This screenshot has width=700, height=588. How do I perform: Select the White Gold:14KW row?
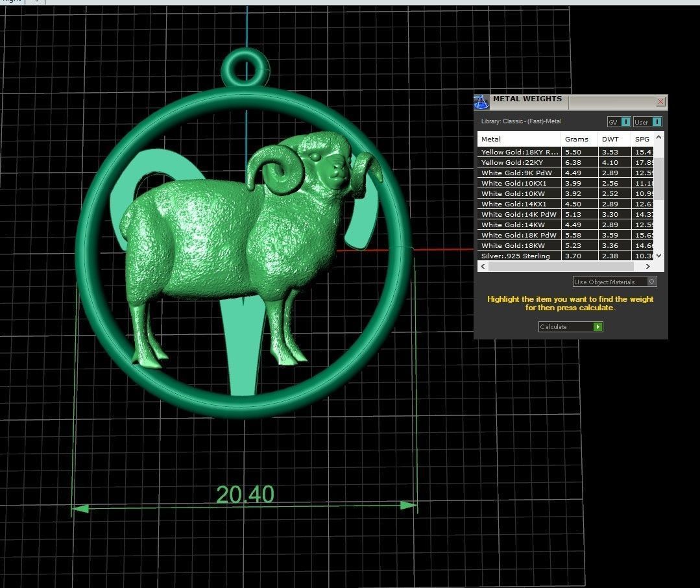pyautogui.click(x=565, y=225)
